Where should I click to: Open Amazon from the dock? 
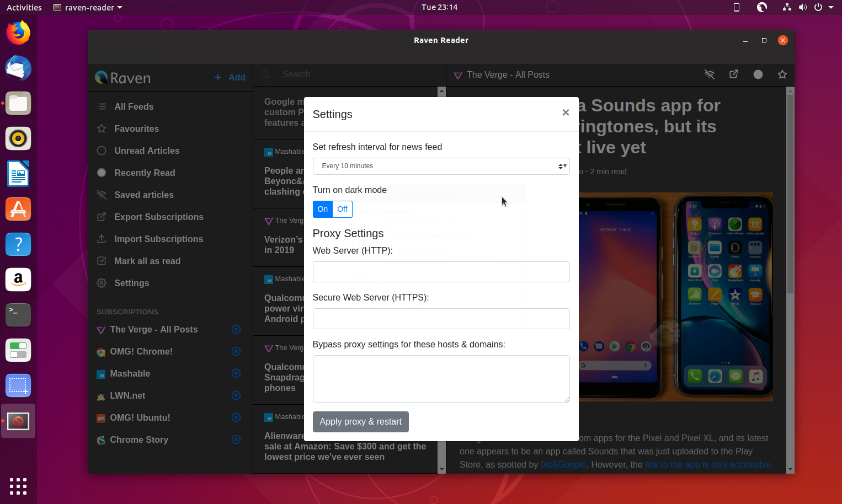(x=18, y=280)
